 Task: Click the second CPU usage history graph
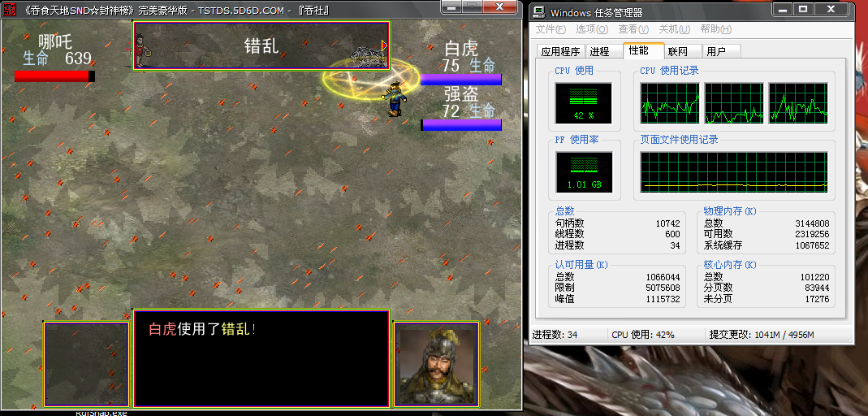pyautogui.click(x=734, y=103)
